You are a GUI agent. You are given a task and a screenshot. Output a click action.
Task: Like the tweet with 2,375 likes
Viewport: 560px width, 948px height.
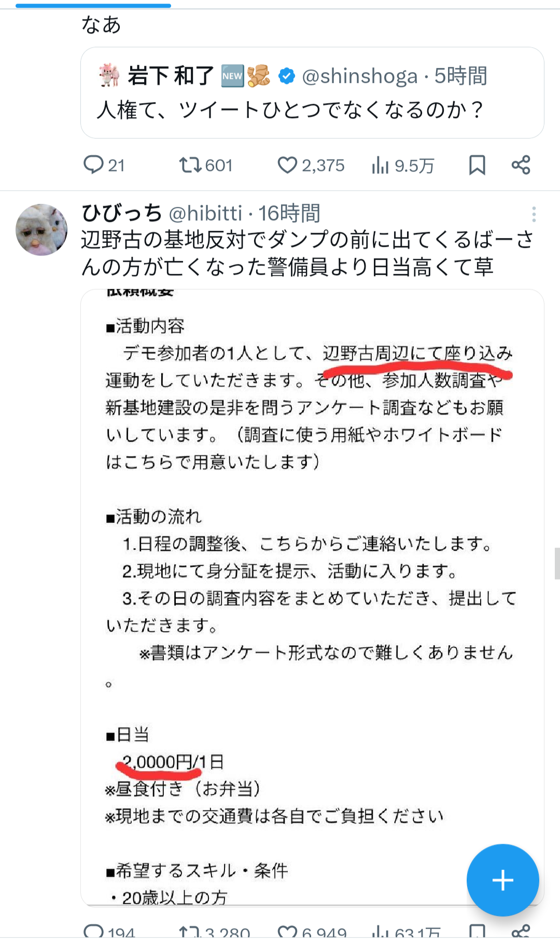[x=311, y=165]
